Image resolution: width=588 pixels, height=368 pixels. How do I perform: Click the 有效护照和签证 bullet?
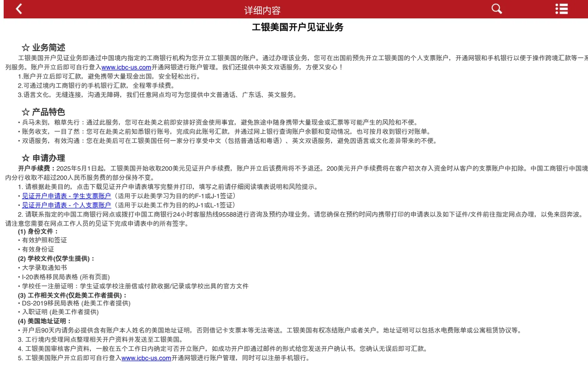43,240
